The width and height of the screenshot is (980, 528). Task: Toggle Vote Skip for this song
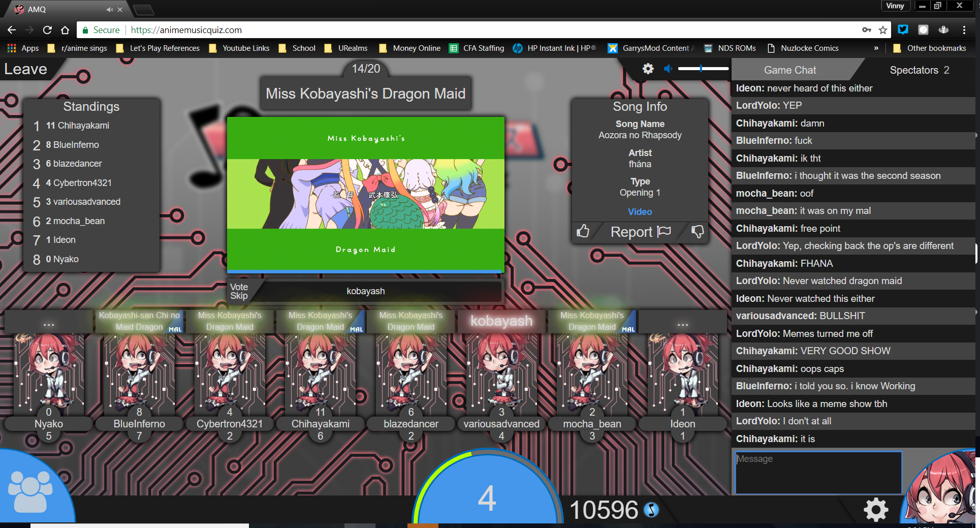click(239, 291)
